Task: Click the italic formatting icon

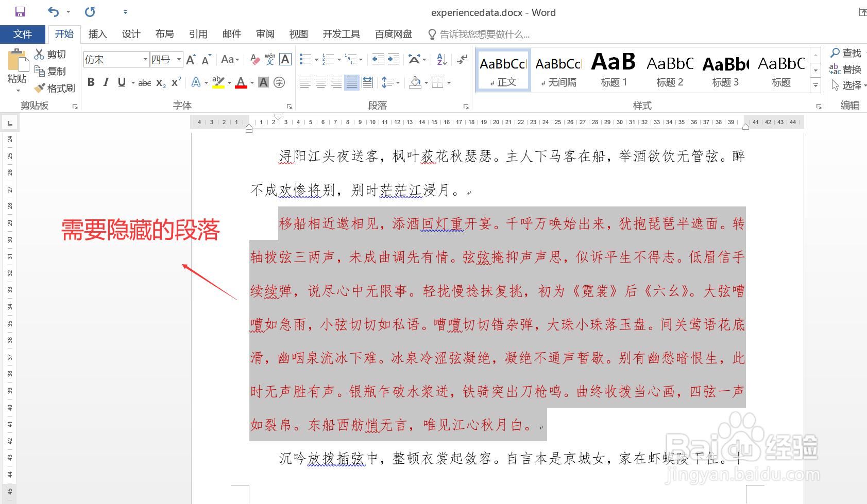Action: pos(106,82)
